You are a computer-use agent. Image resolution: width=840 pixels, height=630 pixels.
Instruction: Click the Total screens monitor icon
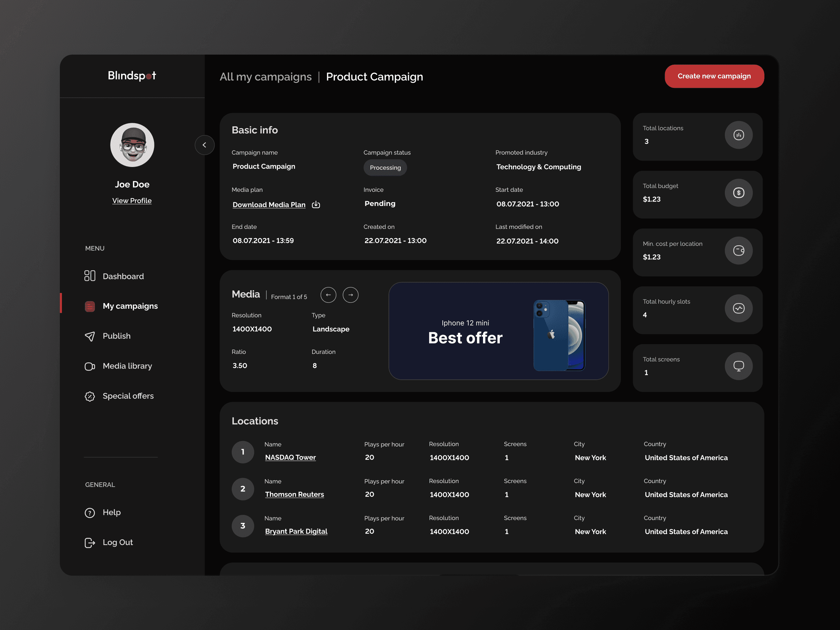738,366
